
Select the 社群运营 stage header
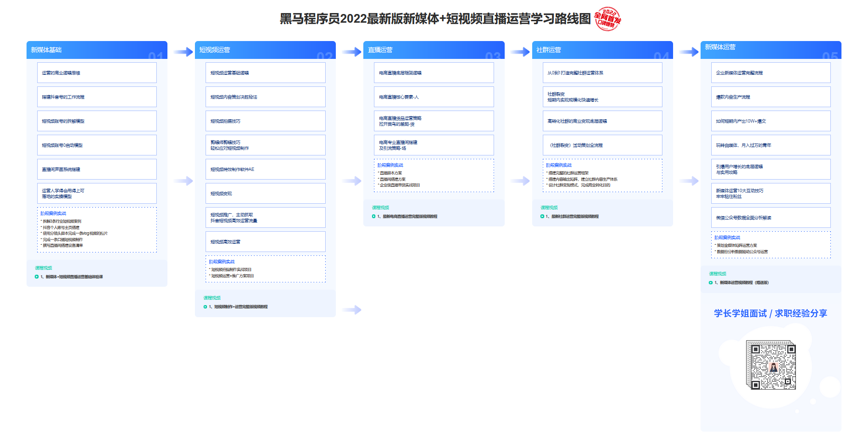point(602,50)
